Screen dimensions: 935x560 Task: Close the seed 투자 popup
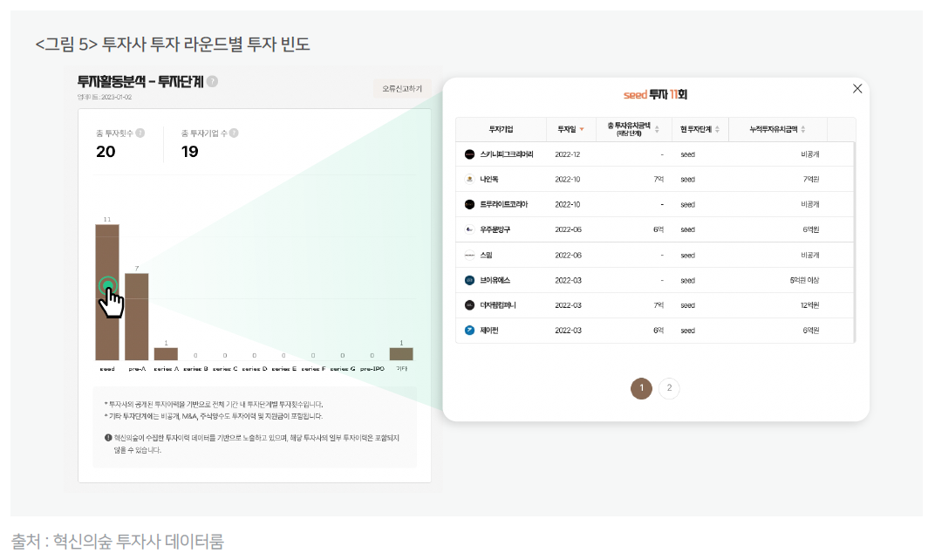coord(857,89)
